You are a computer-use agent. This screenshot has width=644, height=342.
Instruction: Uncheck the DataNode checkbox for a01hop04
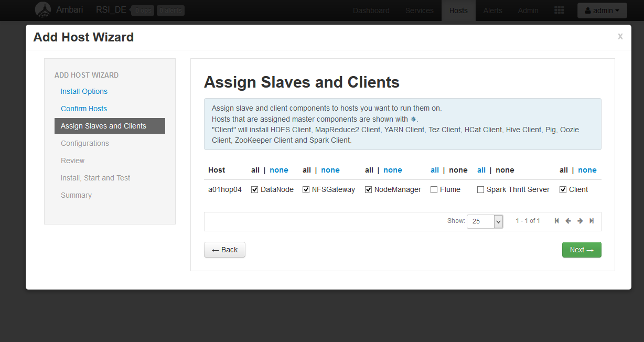pos(254,189)
